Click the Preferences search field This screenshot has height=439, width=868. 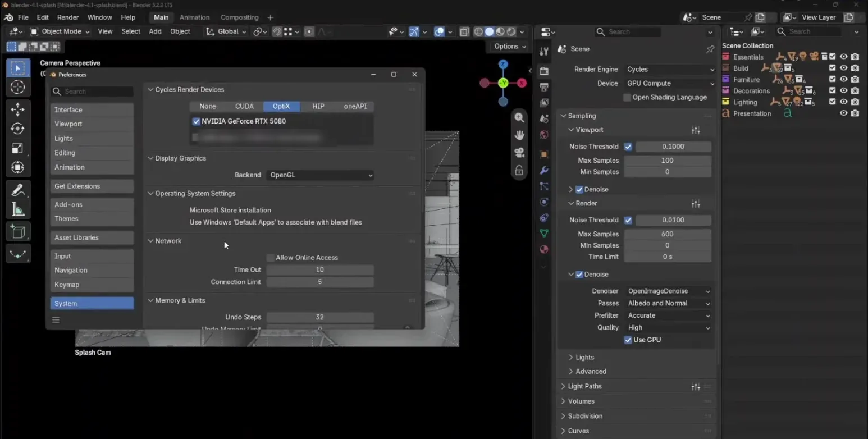click(x=93, y=92)
